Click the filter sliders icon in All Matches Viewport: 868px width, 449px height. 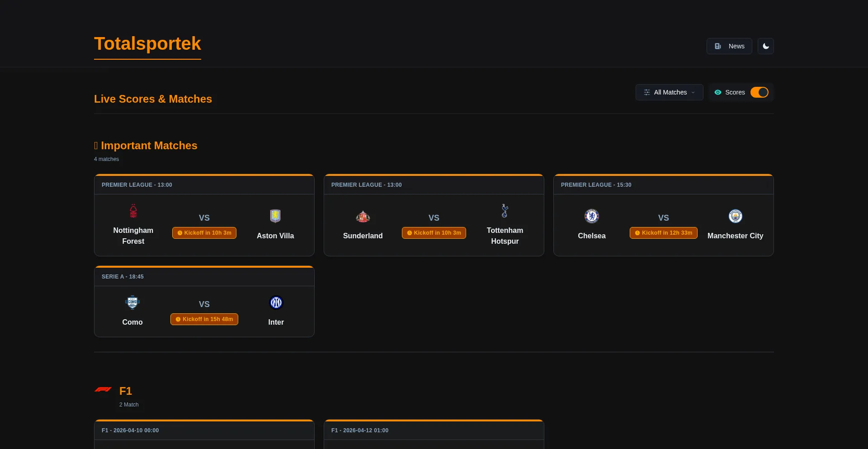coord(647,92)
